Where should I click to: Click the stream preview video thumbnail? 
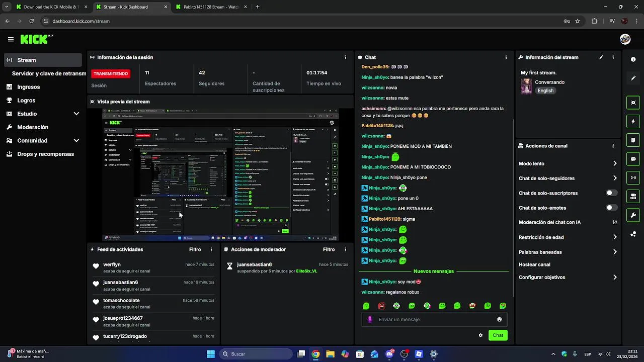coord(220,175)
